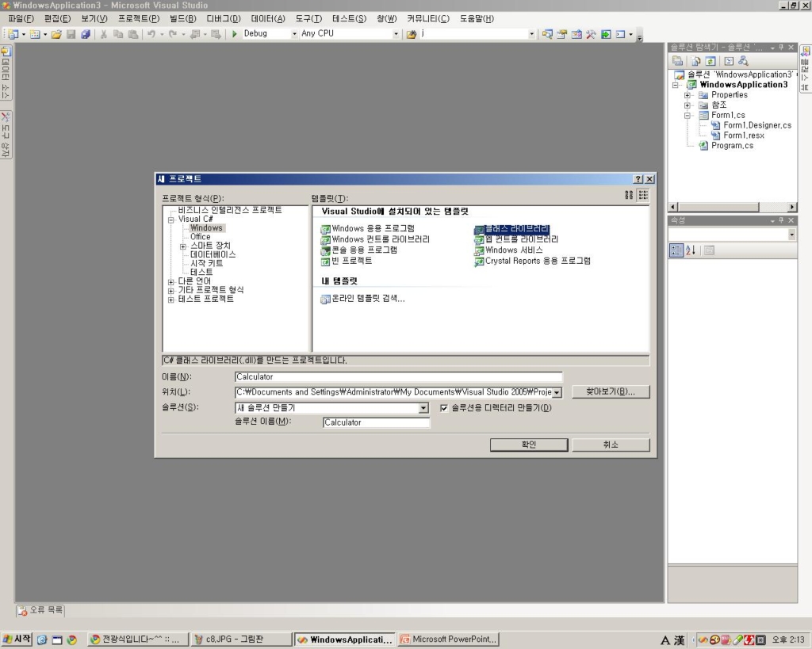Select Office in project types tree
The image size is (812, 649).
[201, 236]
